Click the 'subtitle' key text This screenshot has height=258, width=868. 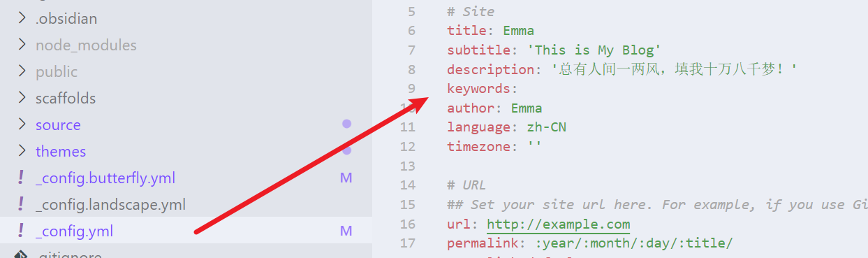click(479, 50)
